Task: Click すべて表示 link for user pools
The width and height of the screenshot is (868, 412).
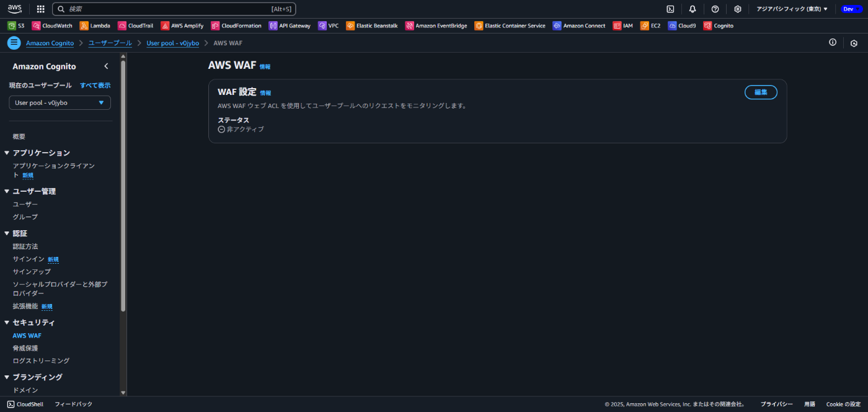Action: 95,86
